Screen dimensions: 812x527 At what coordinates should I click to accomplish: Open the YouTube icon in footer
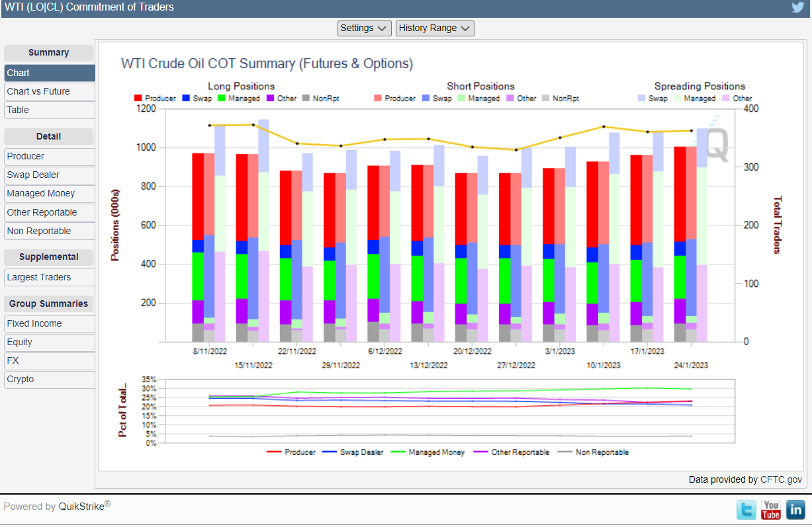(771, 509)
